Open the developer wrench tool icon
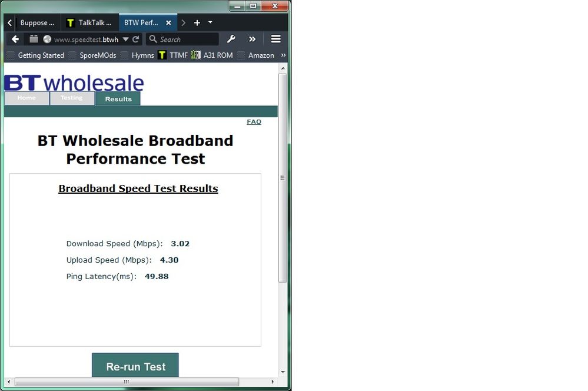The image size is (588, 391). pos(231,39)
